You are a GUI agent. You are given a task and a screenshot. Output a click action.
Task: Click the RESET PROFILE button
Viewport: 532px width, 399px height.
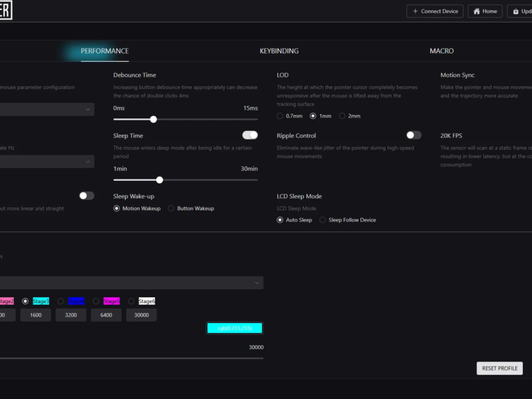coord(499,368)
